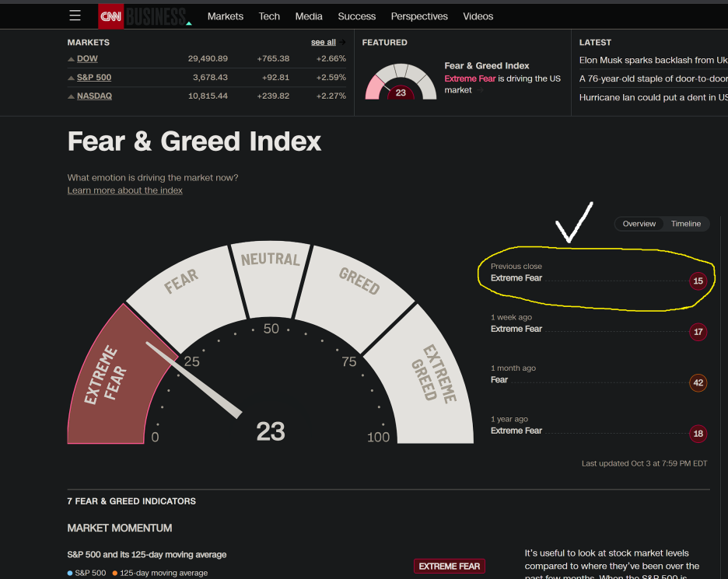The width and height of the screenshot is (728, 579).
Task: Click the '7 FEAR & GREED INDICATORS' heading
Action: 131,501
